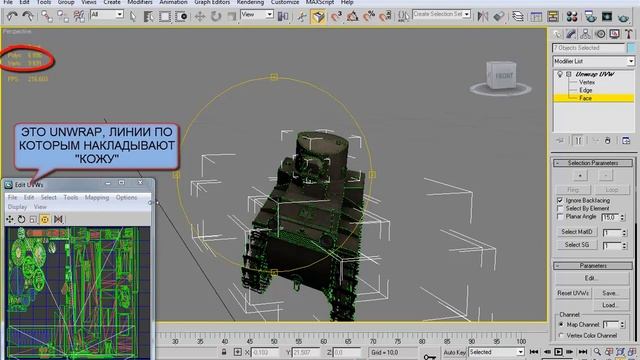
Task: Enable Planar Angle checkbox
Action: tap(560, 217)
